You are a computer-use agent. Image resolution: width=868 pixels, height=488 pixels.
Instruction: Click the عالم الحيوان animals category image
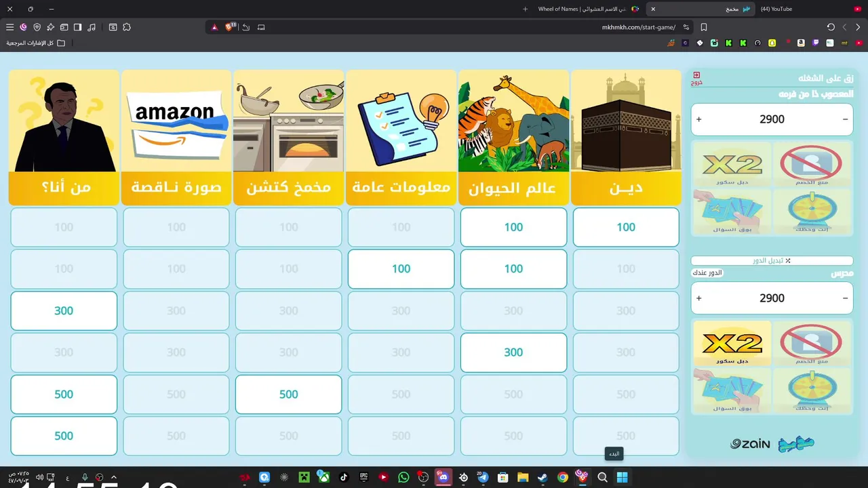(x=513, y=121)
